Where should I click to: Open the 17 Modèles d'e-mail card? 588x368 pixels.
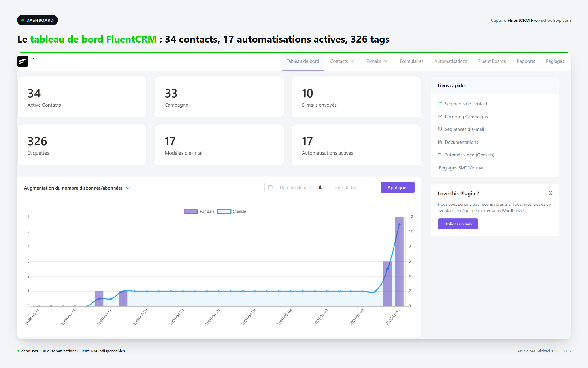coord(219,145)
